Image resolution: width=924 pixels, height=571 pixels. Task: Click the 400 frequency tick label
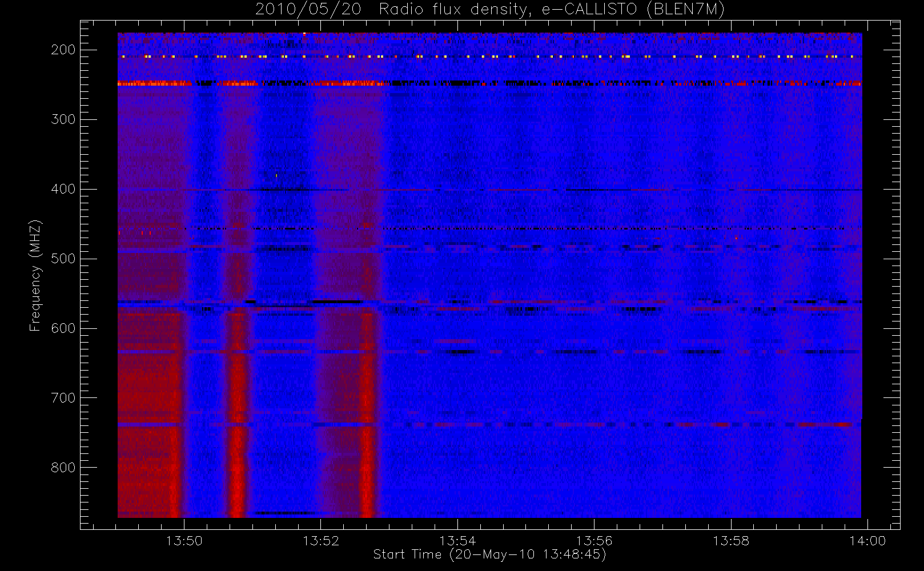pyautogui.click(x=63, y=189)
